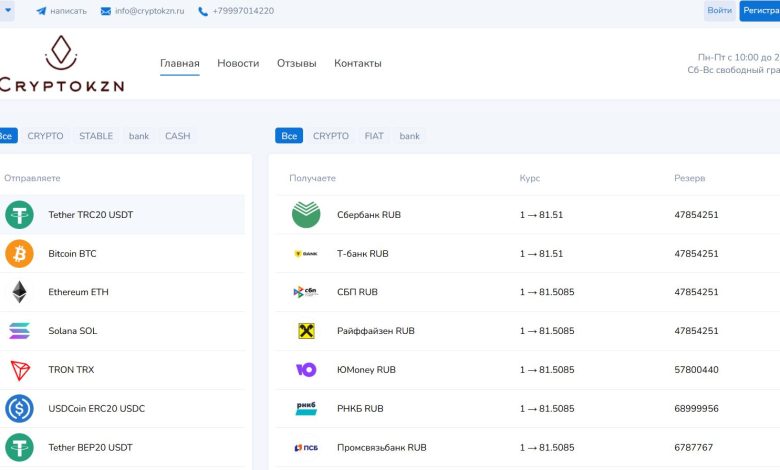Viewport: 780px width, 470px height.
Task: Click the Курс column header
Action: tap(530, 178)
